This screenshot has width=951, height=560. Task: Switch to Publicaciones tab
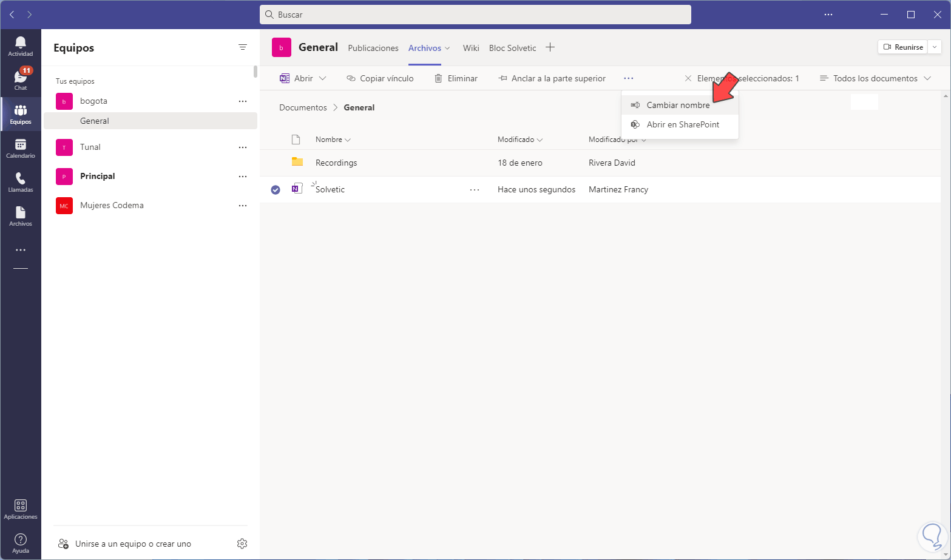pyautogui.click(x=373, y=48)
